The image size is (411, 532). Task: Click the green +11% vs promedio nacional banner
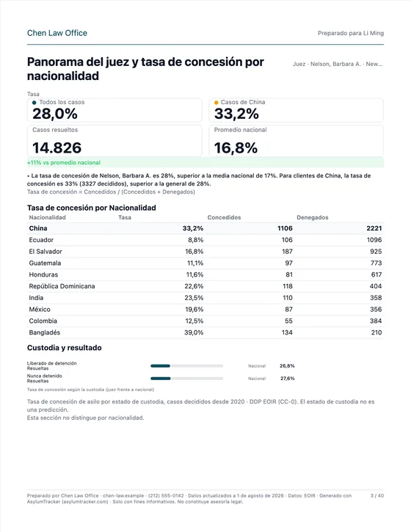click(x=205, y=162)
